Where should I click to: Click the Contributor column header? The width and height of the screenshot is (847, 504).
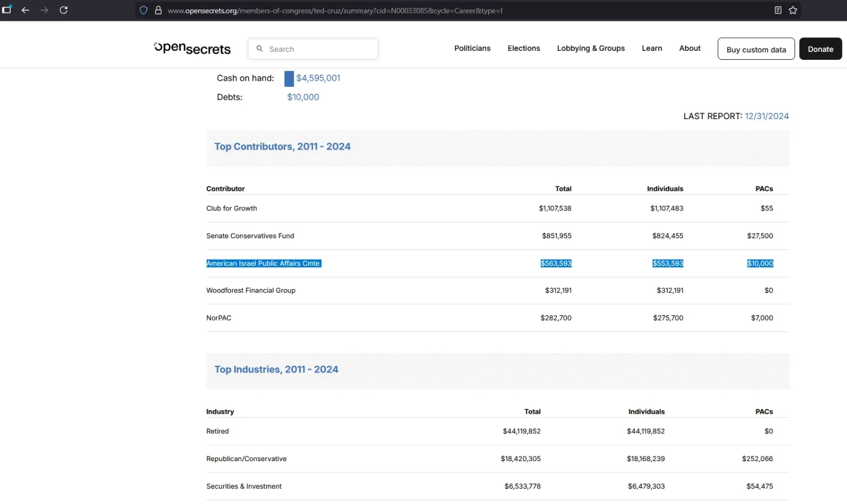point(225,189)
